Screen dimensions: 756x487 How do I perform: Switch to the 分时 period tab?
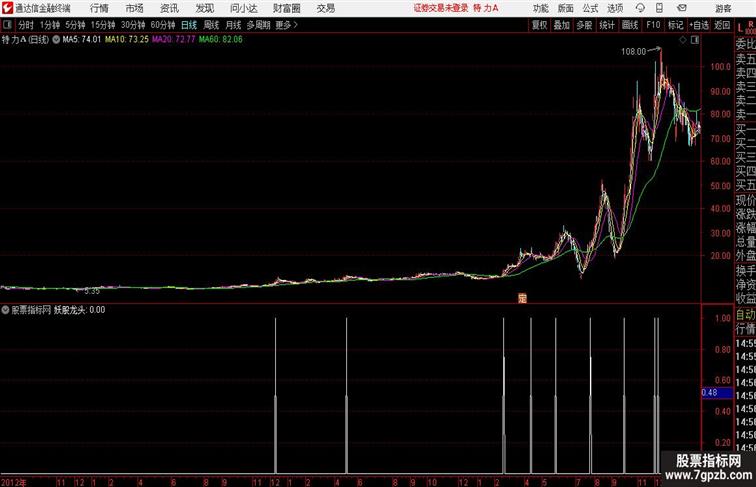pyautogui.click(x=26, y=25)
